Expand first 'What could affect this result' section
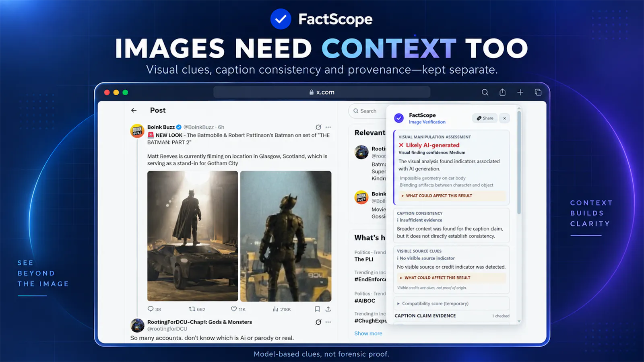644x362 pixels. point(452,196)
